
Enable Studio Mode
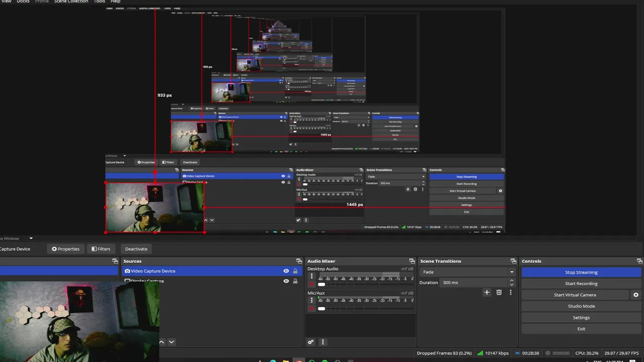pyautogui.click(x=581, y=306)
